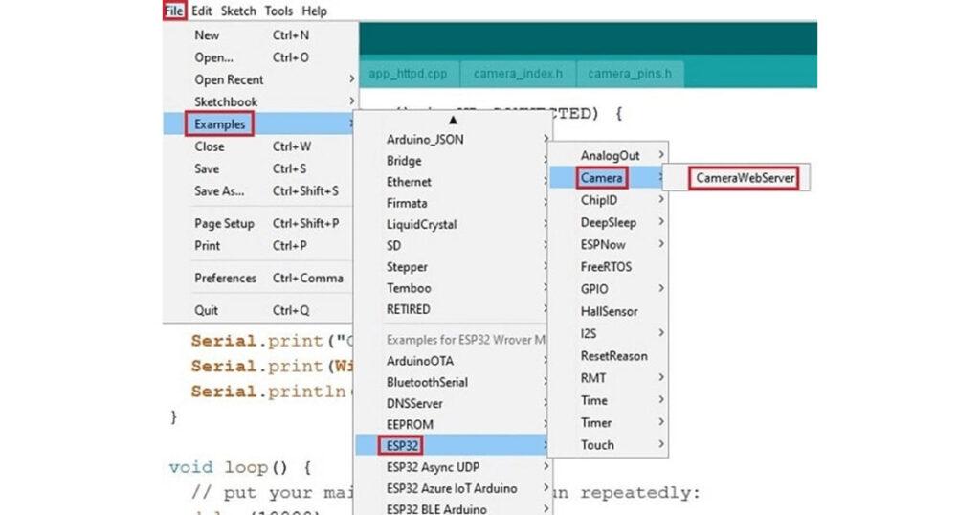Choose Quit from File menu
980x515 pixels.
[207, 310]
